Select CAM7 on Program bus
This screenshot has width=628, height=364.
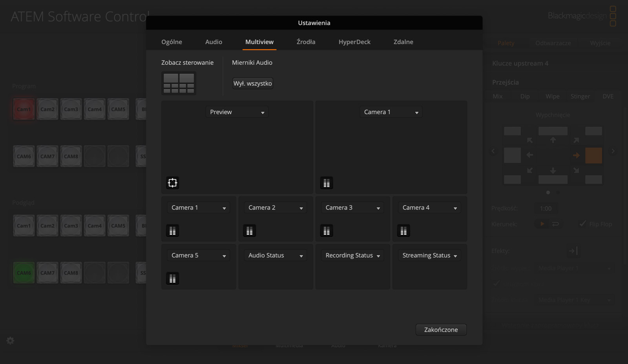[x=47, y=156]
